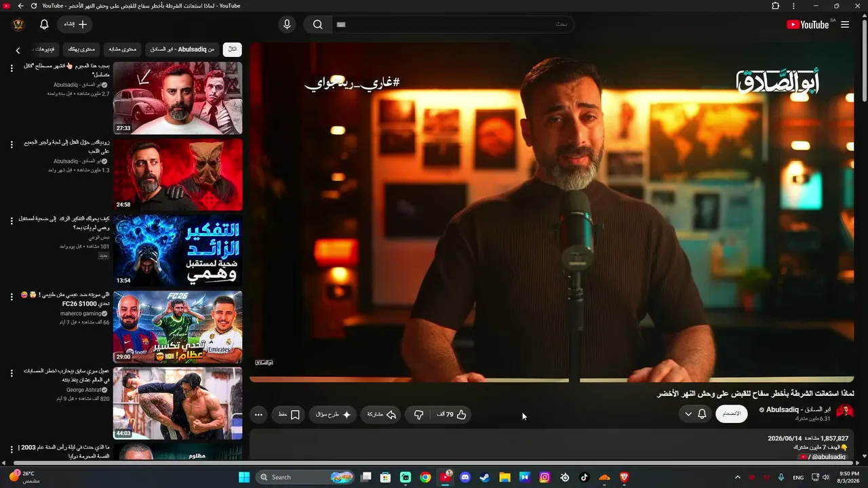
Task: Open the 24:58 masked man video thumbnail
Action: (x=178, y=175)
